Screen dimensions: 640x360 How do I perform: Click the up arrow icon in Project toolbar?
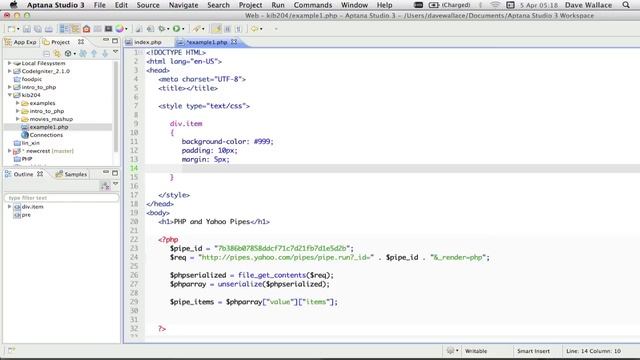point(94,54)
